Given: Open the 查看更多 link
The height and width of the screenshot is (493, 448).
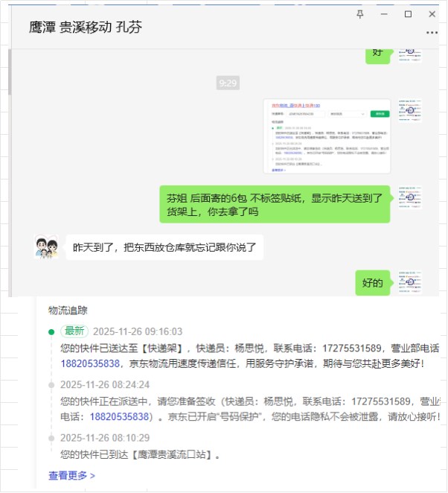Looking at the screenshot, I should tap(71, 475).
